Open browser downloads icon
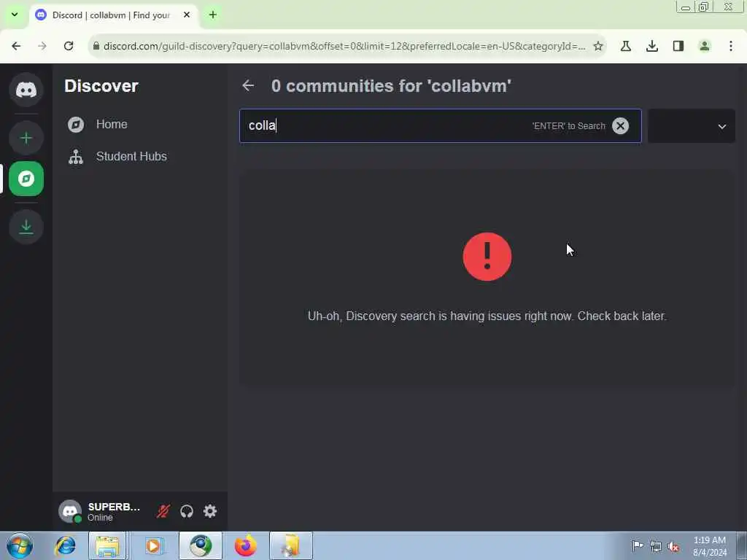This screenshot has width=747, height=560. (x=652, y=46)
